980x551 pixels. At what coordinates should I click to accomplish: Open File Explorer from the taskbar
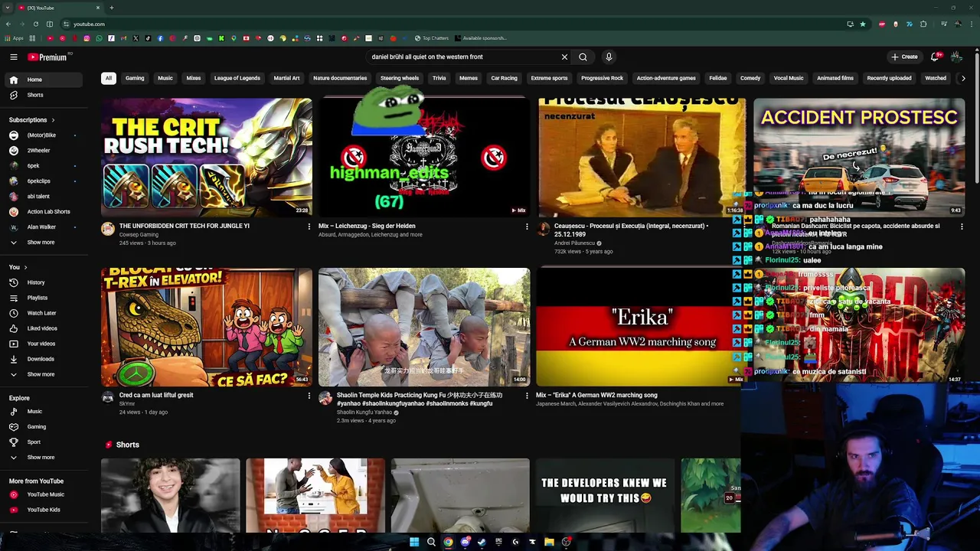549,542
